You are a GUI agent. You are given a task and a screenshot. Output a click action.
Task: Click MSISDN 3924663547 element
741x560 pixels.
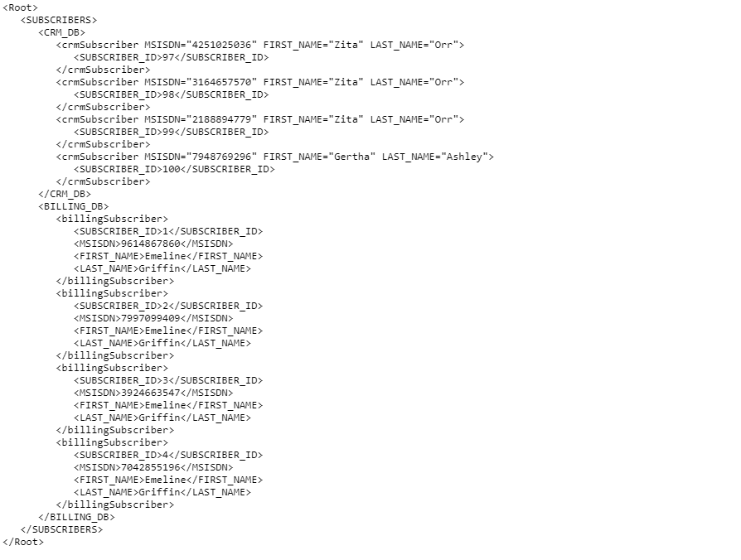click(x=153, y=393)
